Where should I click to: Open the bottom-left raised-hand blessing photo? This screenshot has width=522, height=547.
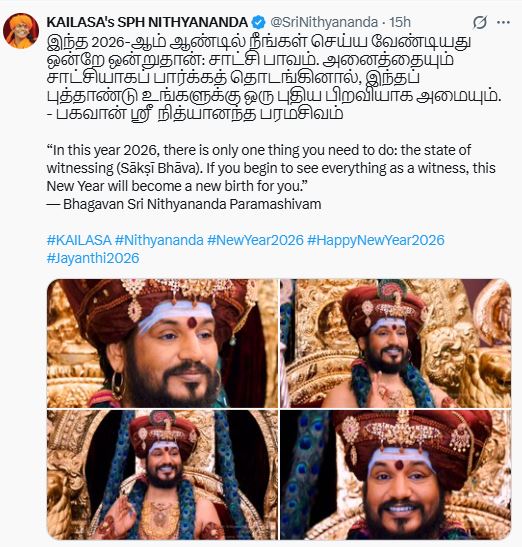(x=162, y=475)
